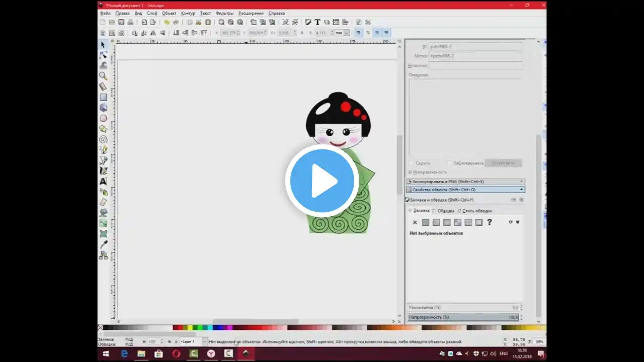
Task: Click the Save document icon
Action: [x=121, y=22]
